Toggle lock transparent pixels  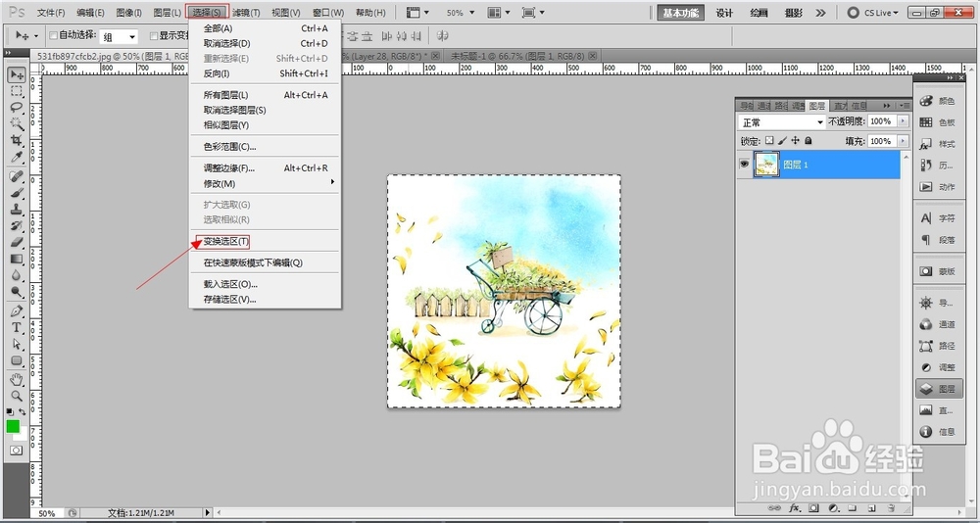tap(769, 141)
